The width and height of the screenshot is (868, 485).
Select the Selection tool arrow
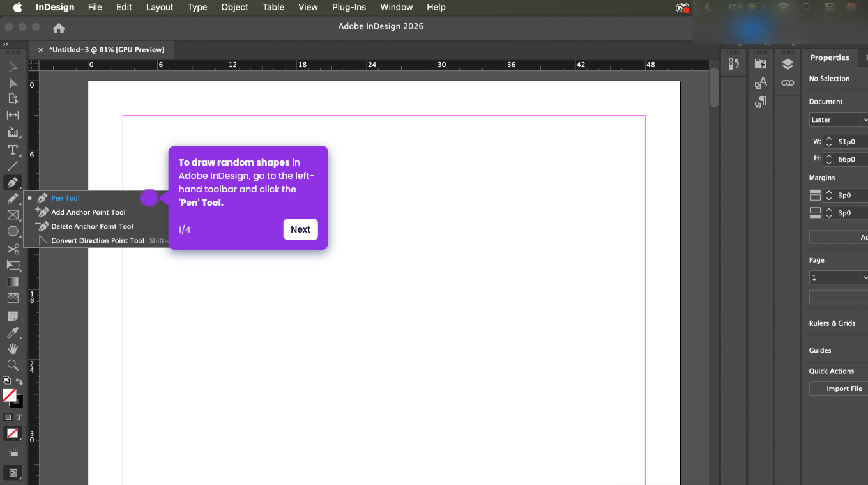pyautogui.click(x=13, y=67)
